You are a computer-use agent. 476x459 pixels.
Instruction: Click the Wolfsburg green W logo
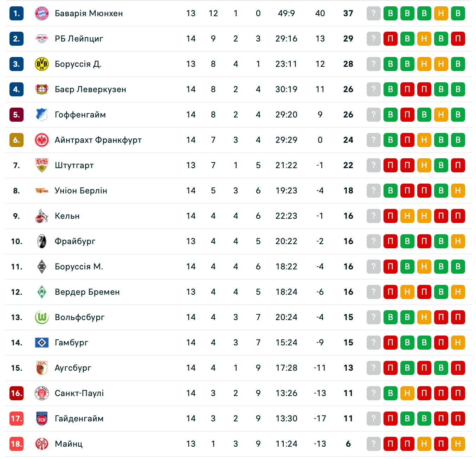click(x=42, y=317)
